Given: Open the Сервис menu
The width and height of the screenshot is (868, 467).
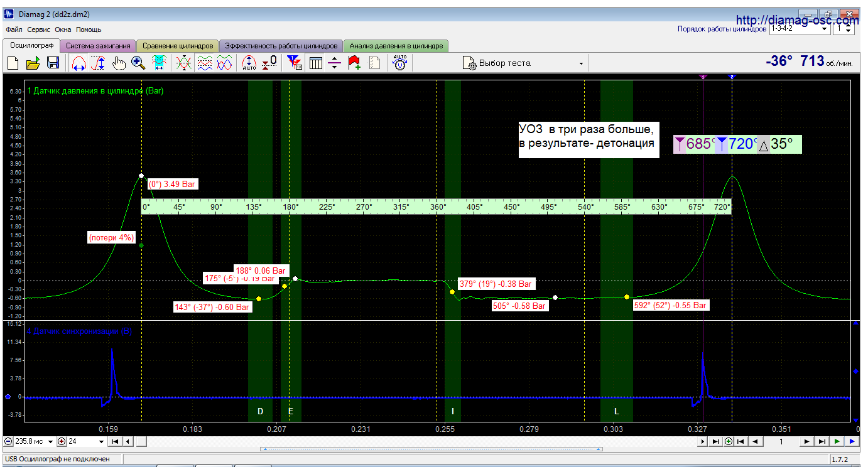Looking at the screenshot, I should coord(39,30).
